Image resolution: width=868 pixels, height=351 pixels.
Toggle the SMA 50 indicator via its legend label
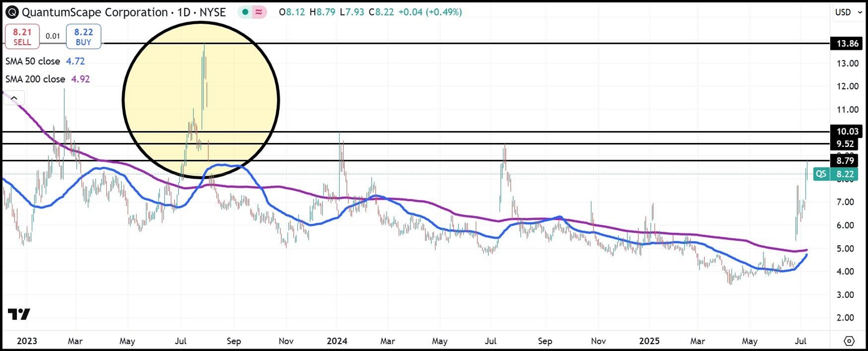[33, 61]
